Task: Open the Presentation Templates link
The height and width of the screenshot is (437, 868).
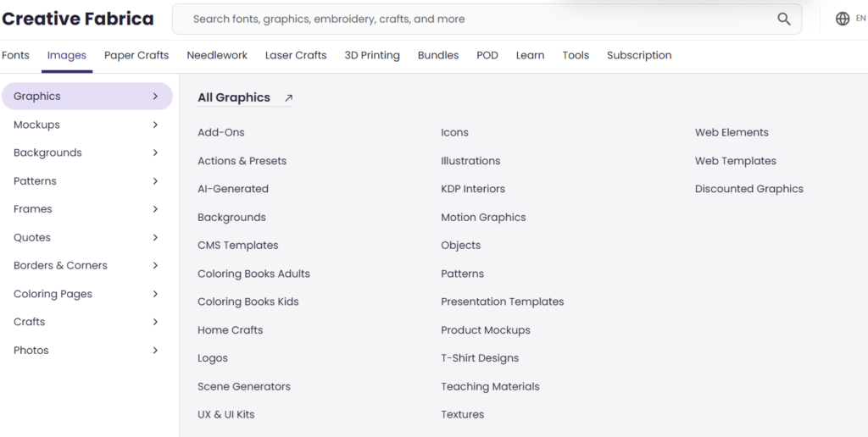Action: (x=502, y=302)
